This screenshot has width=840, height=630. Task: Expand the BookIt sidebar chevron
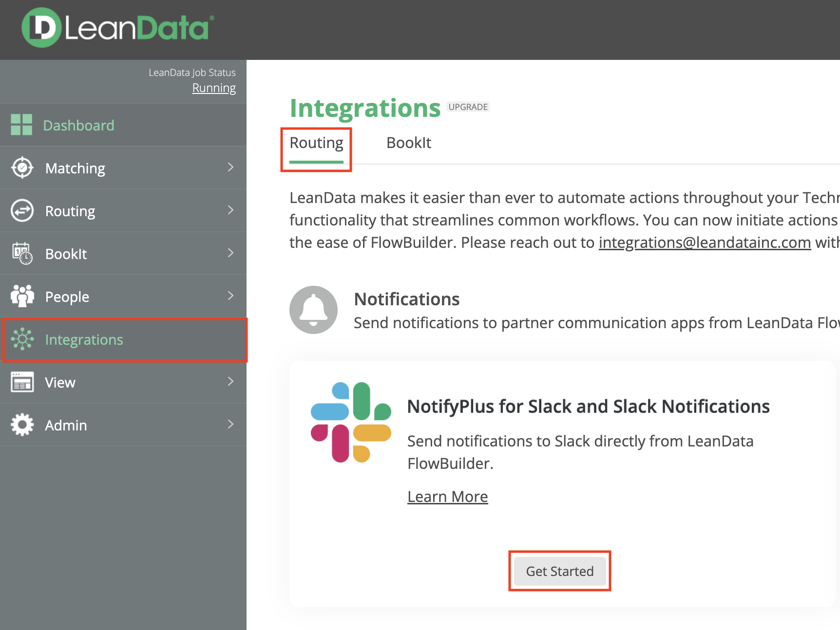230,253
